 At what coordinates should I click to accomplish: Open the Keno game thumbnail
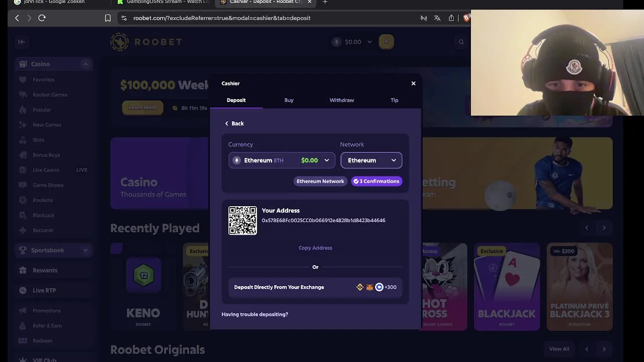(x=143, y=287)
